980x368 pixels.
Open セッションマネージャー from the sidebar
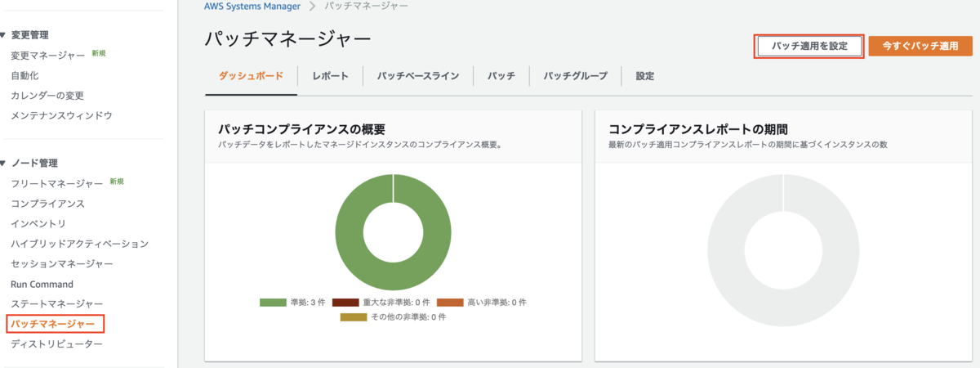point(62,264)
